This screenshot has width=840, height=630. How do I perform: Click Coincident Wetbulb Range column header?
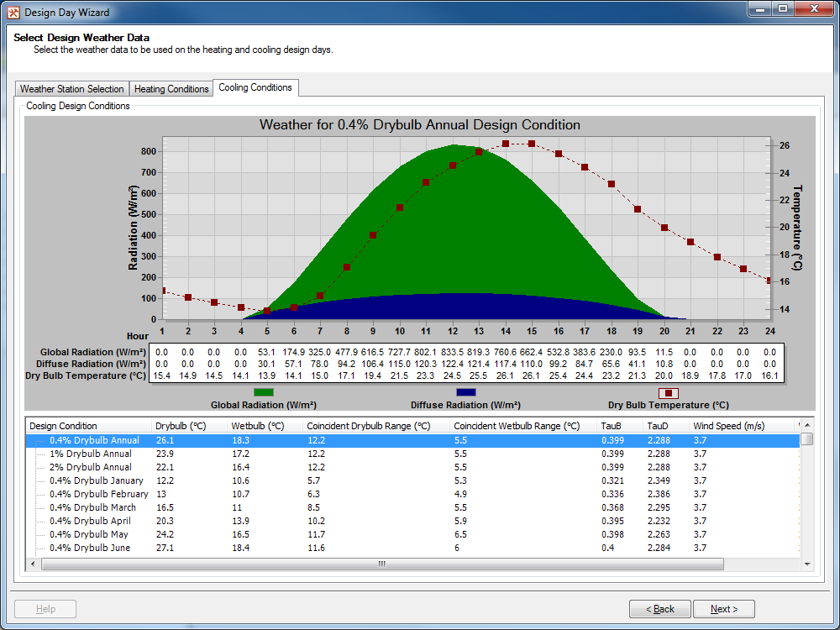(523, 426)
